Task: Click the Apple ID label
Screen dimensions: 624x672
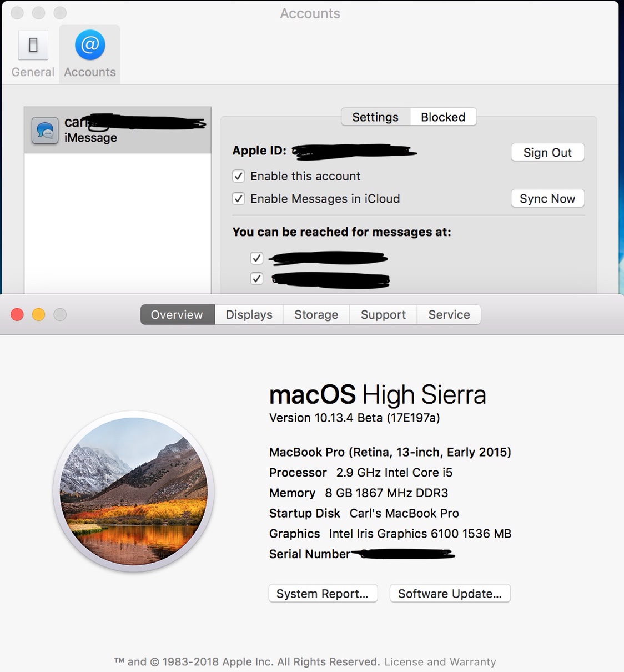Action: click(x=259, y=151)
